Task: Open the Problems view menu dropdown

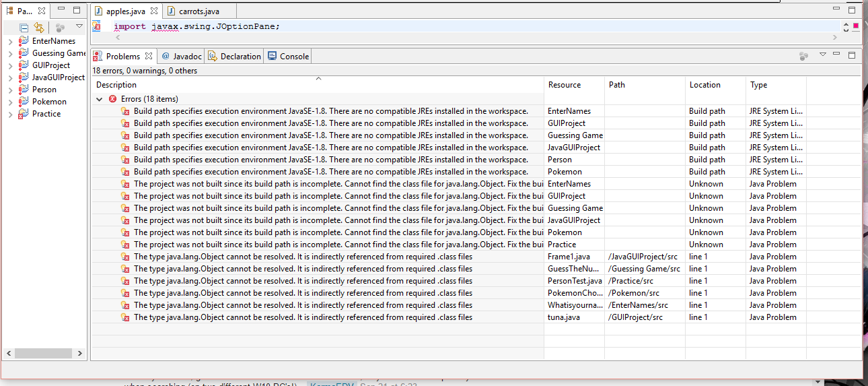Action: point(822,54)
